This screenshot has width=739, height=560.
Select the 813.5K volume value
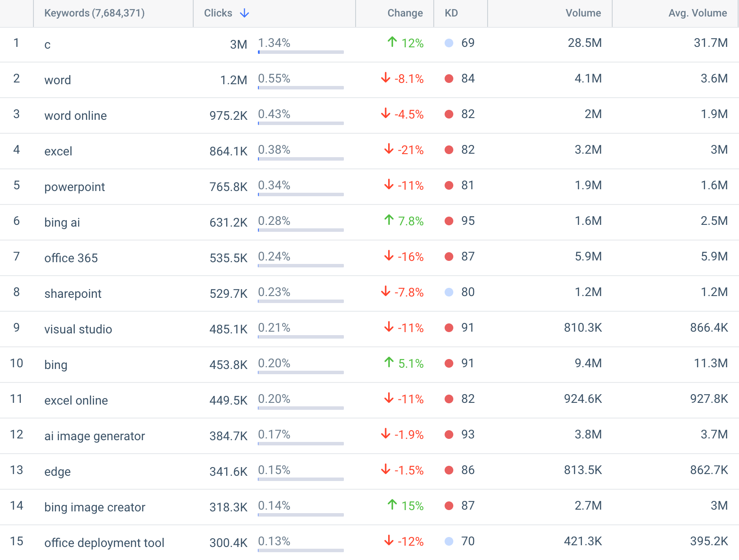pos(583,470)
